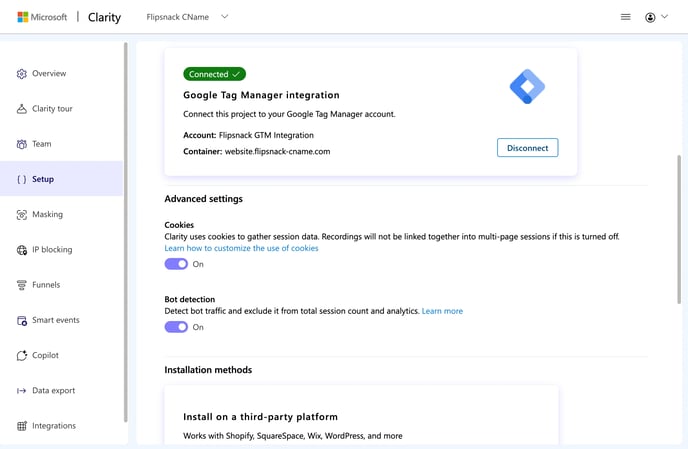
Task: Open Learn how to customize cookies link
Action: coord(241,248)
